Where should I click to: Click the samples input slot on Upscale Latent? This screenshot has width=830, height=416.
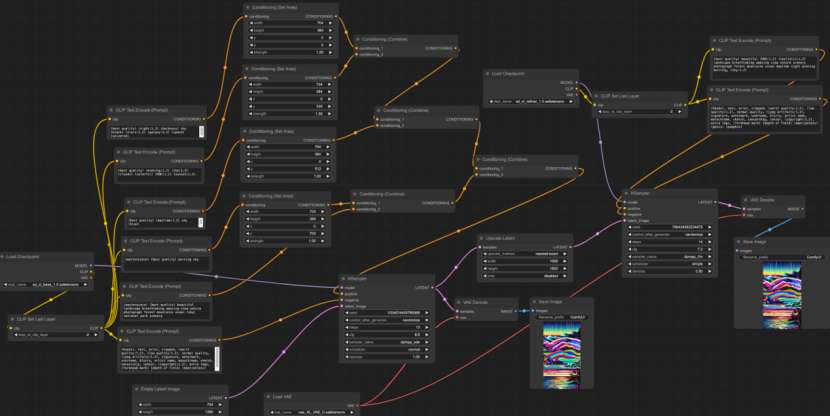click(481, 247)
